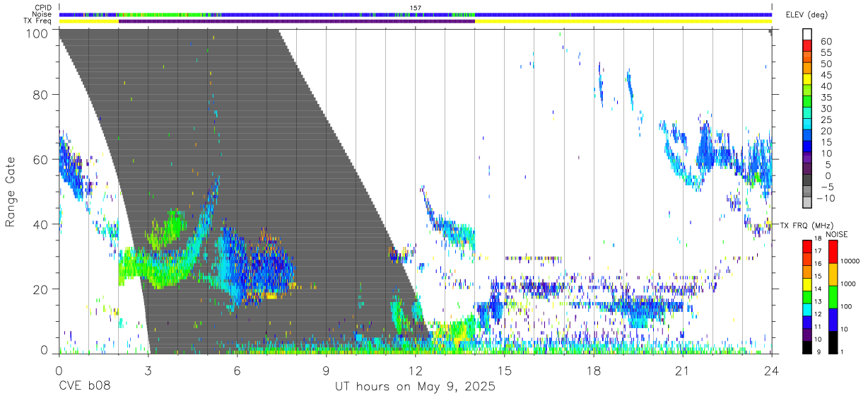Click x-axis tick label 24
868x401 pixels.
pos(772,370)
